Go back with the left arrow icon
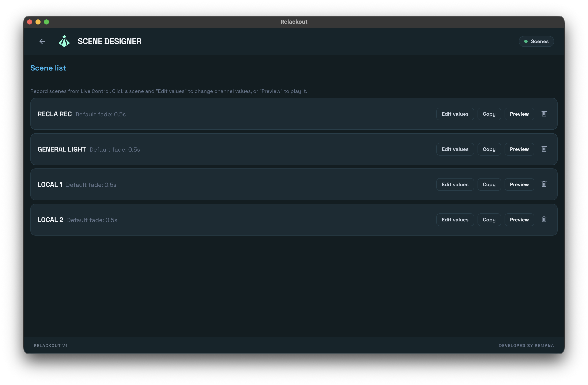Viewport: 588px width, 385px height. pos(42,41)
